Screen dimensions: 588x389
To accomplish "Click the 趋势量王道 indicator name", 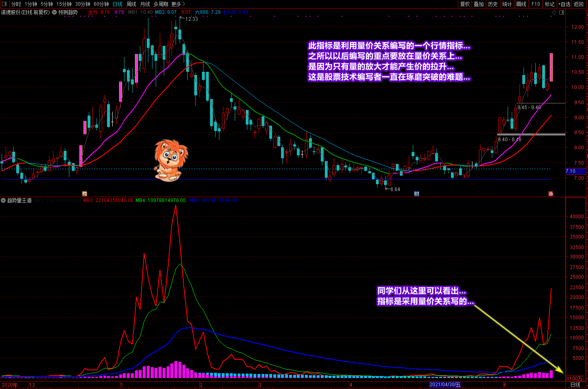I will tap(19, 200).
